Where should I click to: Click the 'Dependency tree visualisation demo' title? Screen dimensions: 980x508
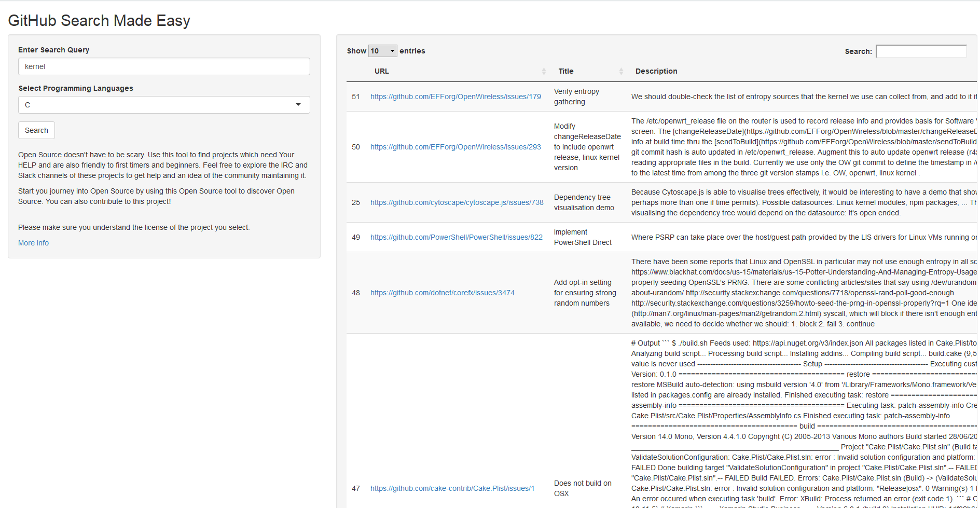(x=584, y=202)
